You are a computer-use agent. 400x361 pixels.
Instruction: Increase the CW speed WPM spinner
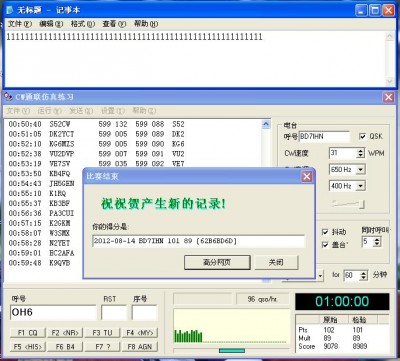(360, 151)
